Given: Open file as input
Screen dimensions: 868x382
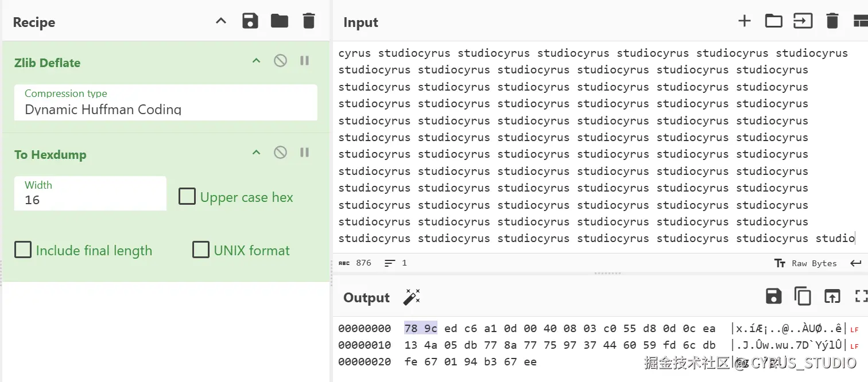Looking at the screenshot, I should (x=803, y=21).
